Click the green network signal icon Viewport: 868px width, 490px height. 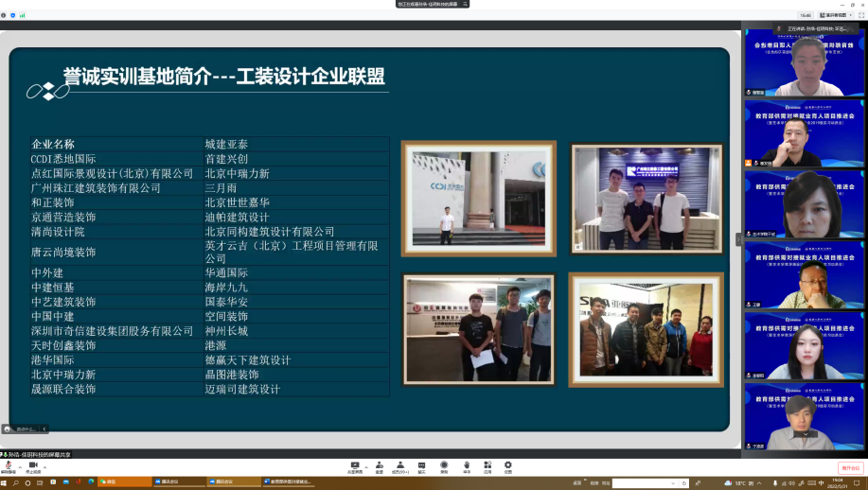click(x=22, y=15)
